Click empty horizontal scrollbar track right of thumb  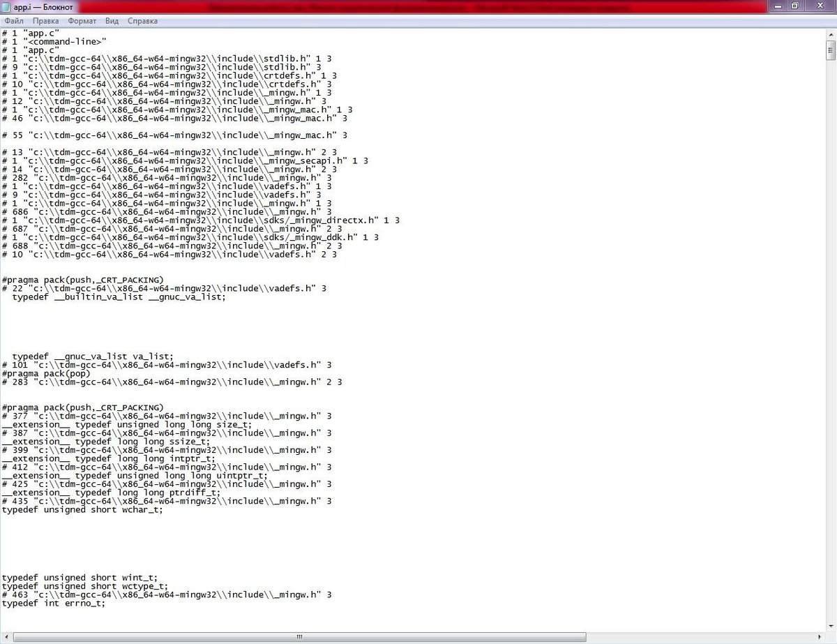click(697, 638)
